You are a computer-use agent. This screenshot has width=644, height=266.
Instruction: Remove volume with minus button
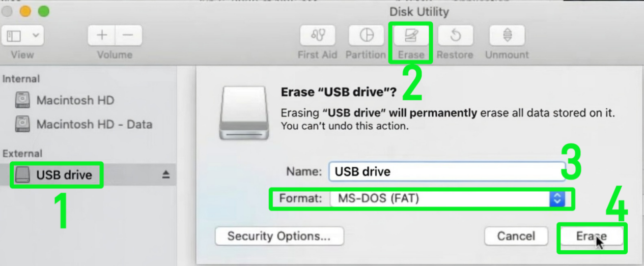tap(128, 36)
